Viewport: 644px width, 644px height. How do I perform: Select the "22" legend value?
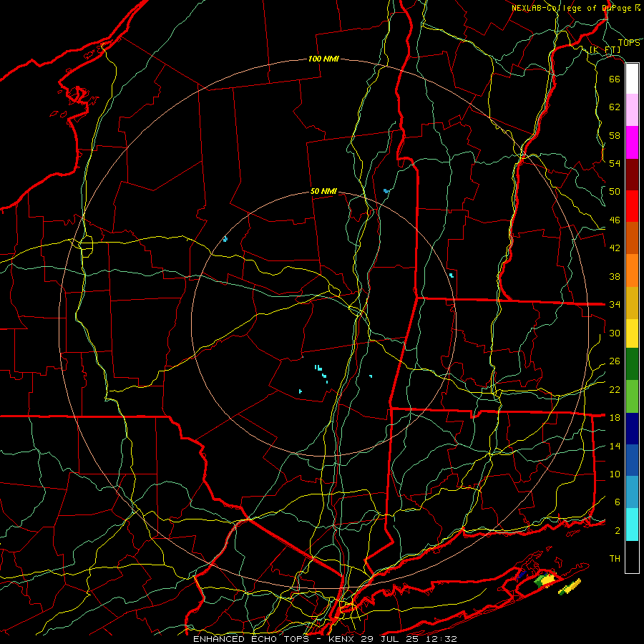[x=615, y=389]
